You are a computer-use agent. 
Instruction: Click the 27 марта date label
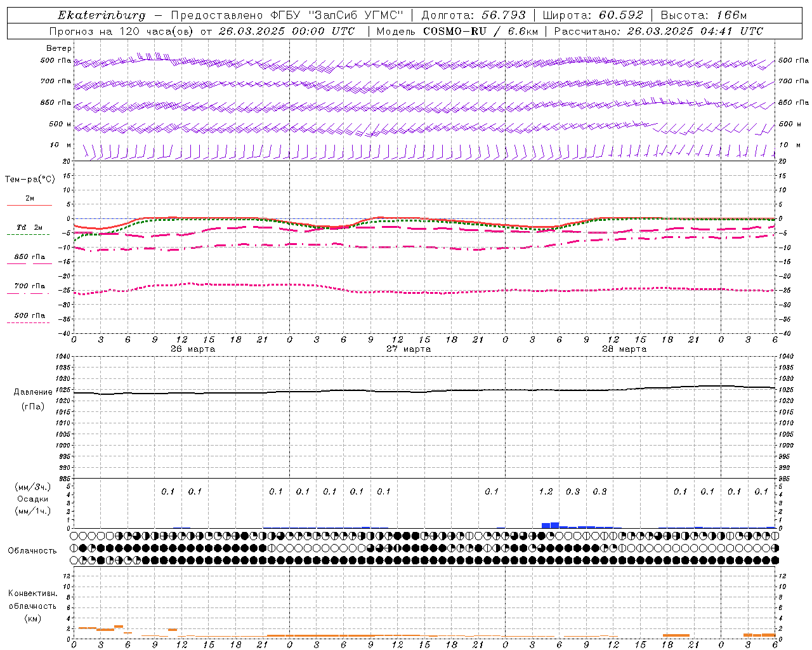coord(409,349)
